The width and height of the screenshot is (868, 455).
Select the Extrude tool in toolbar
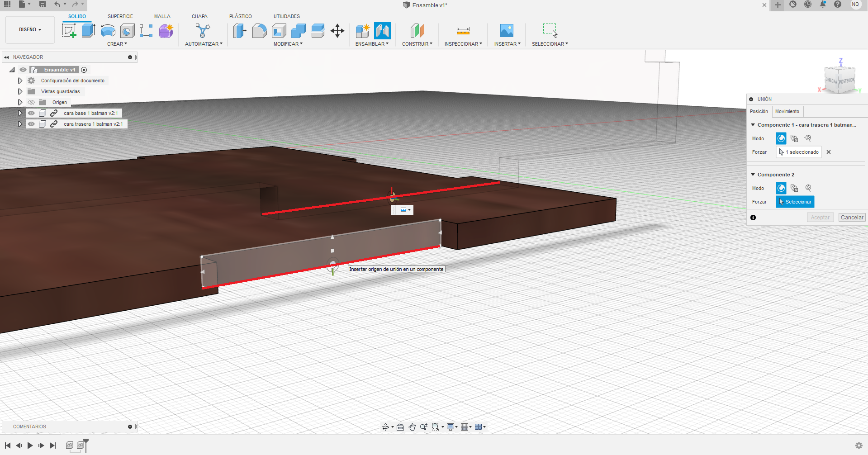[x=88, y=31]
